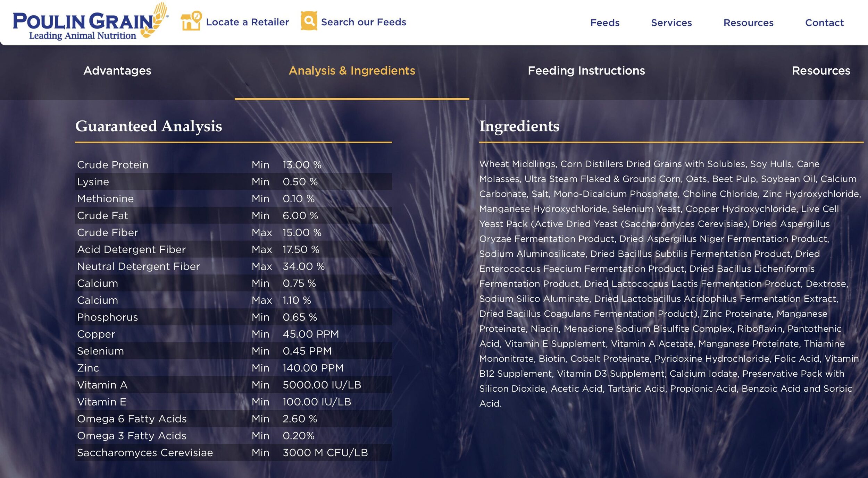Click the Omega 6 Fatty Acids row
The image size is (868, 478).
(233, 419)
